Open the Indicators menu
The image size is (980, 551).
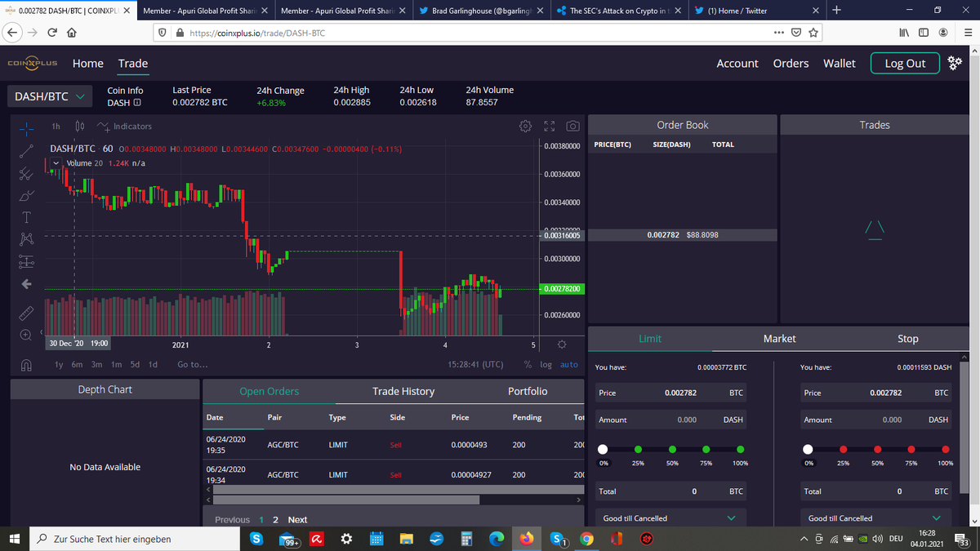[x=125, y=127]
